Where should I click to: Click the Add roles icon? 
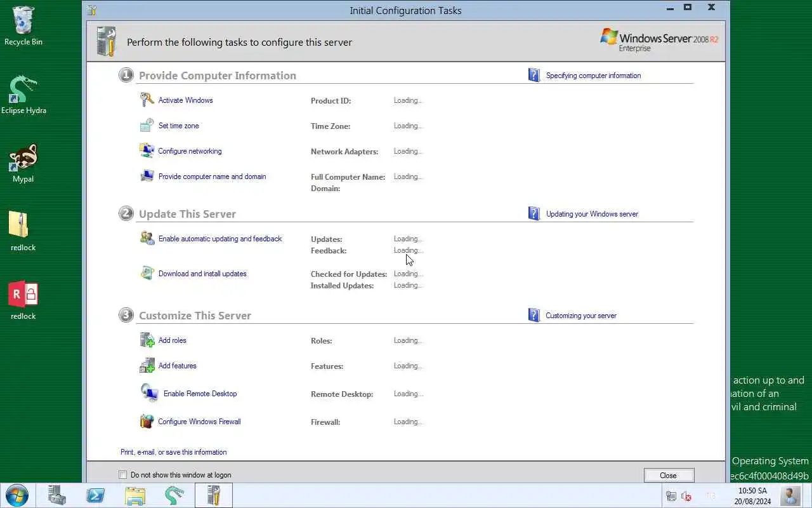point(147,340)
